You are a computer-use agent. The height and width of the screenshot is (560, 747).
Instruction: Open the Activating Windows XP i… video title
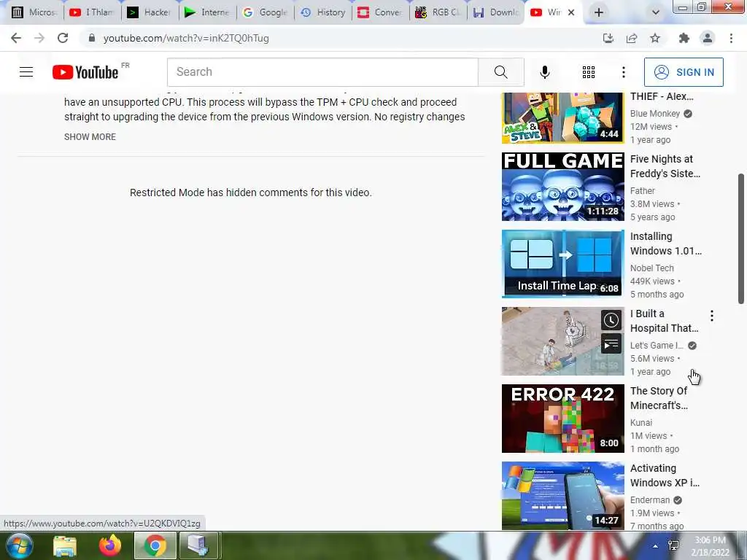(x=665, y=475)
